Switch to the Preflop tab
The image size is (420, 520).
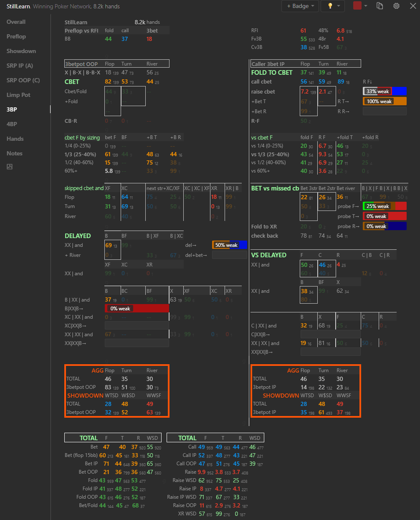coord(16,36)
